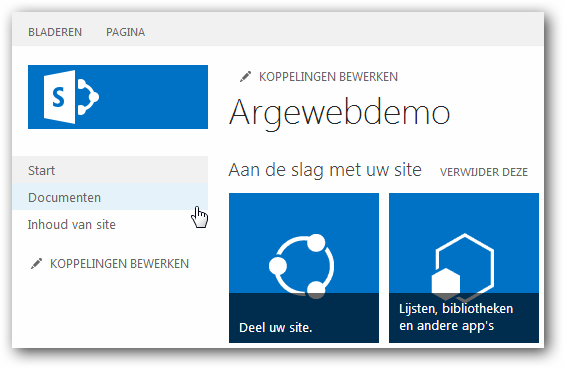The image size is (564, 368).
Task: Click the share circle icon on tile
Action: pos(302,266)
